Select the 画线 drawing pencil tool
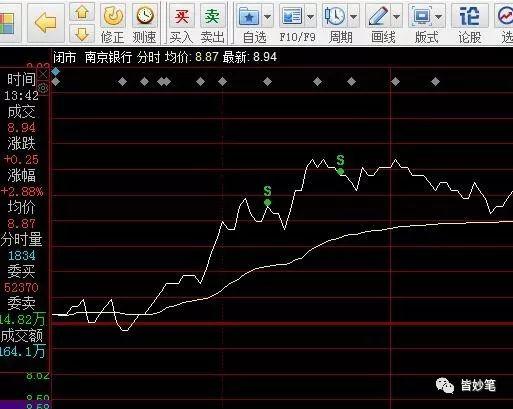The image size is (513, 409). coord(378,16)
